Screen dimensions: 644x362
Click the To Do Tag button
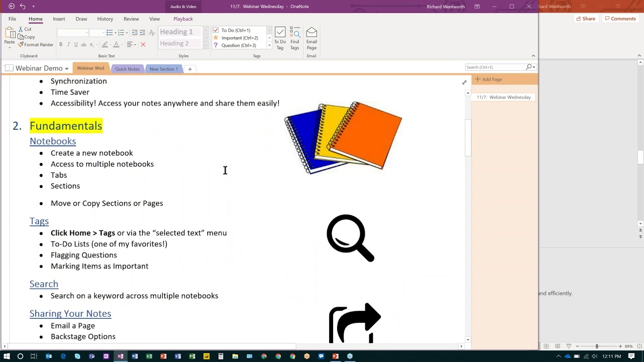pos(280,38)
